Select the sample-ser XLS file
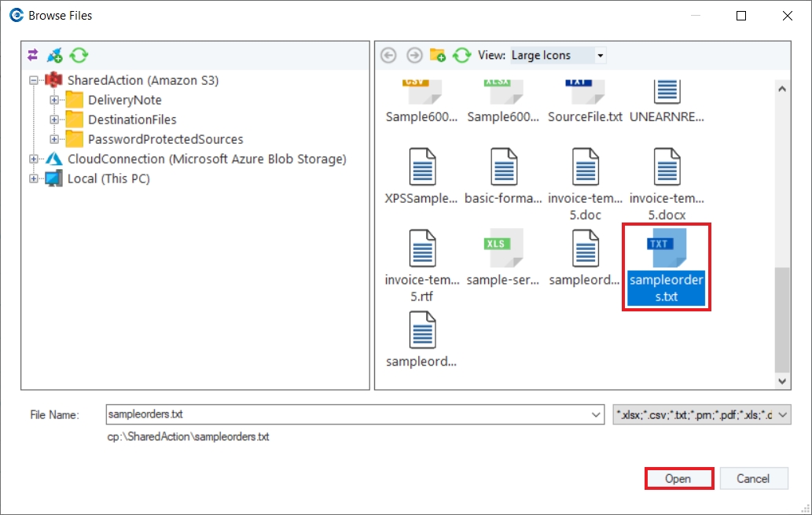812x515 pixels. pyautogui.click(x=503, y=258)
